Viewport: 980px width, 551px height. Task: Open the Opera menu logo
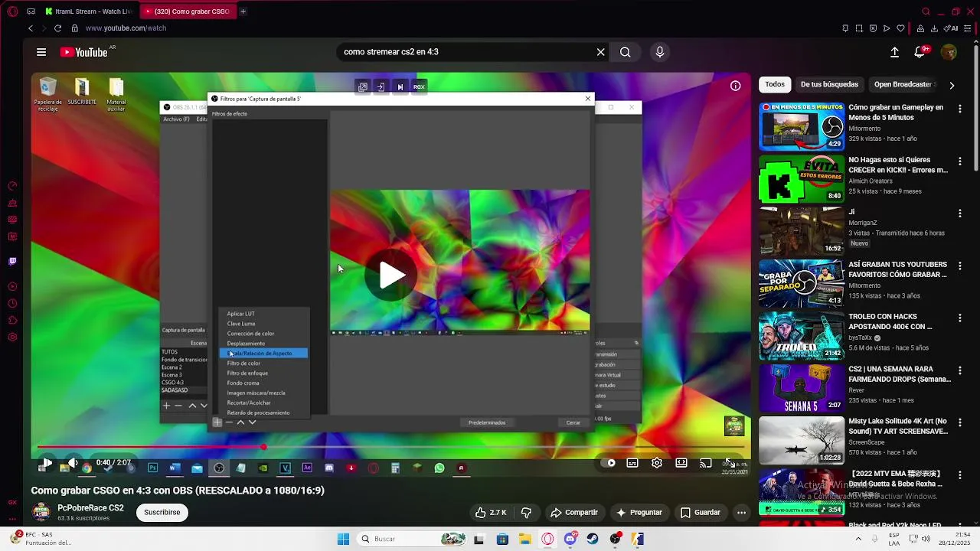[11, 11]
